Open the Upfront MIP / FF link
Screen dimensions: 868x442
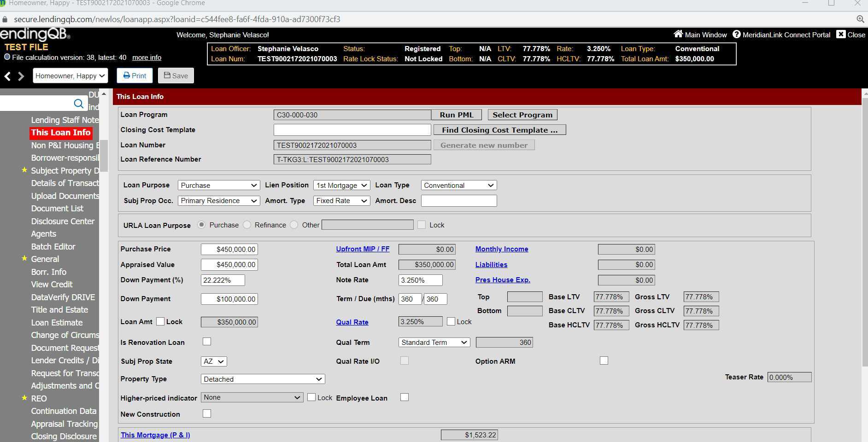pos(363,249)
